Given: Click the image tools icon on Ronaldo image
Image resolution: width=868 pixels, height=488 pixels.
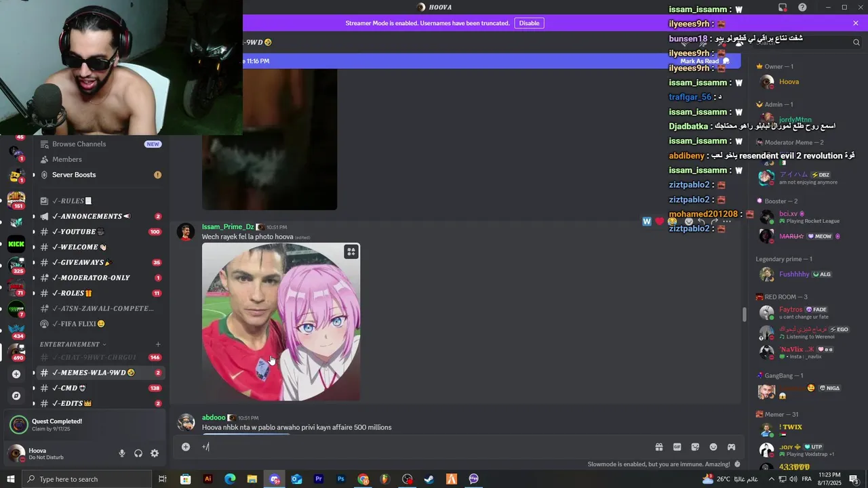Looking at the screenshot, I should pyautogui.click(x=351, y=251).
